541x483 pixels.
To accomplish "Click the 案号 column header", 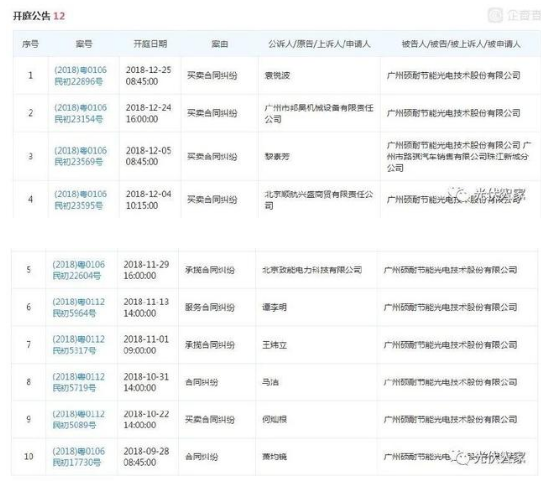I will tap(84, 44).
